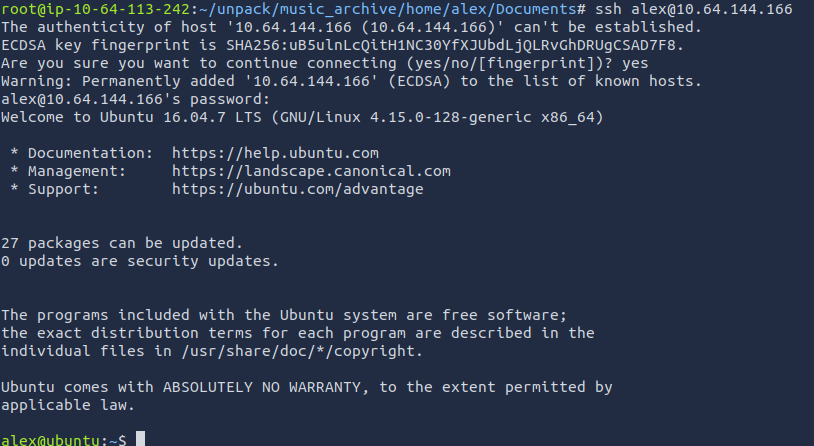Select the "27 packages can be updated" line

coord(122,243)
